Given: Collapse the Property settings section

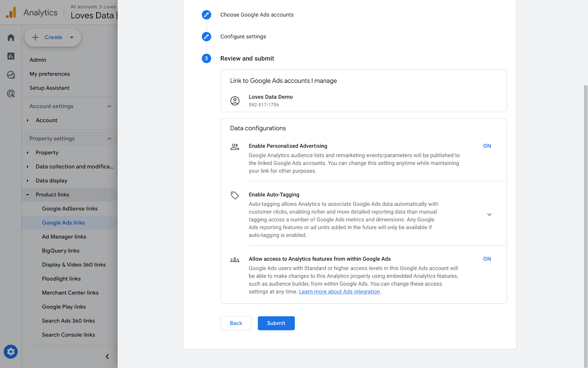Looking at the screenshot, I should (109, 138).
